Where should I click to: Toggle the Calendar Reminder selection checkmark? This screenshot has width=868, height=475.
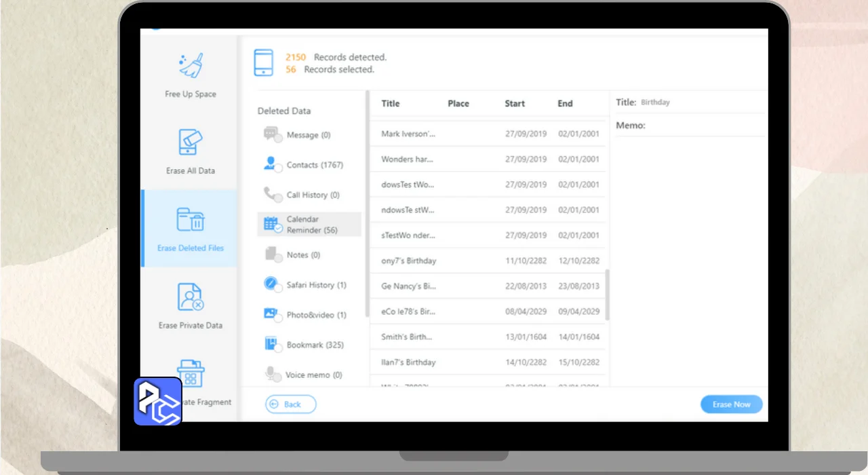pyautogui.click(x=278, y=229)
